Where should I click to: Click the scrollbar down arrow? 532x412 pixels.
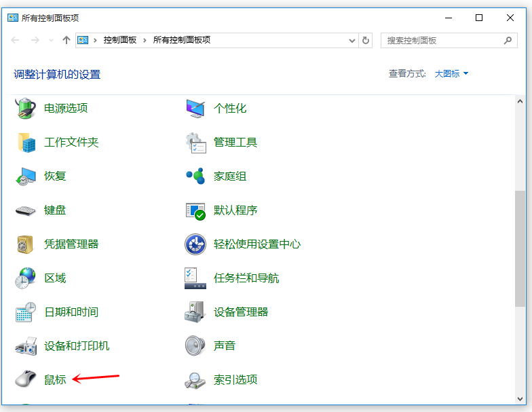coord(520,399)
